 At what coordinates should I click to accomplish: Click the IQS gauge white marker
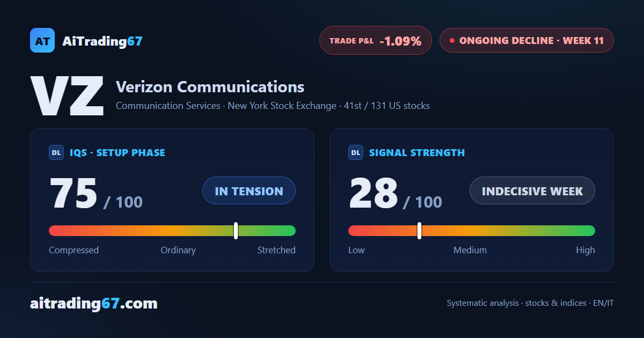tap(236, 231)
